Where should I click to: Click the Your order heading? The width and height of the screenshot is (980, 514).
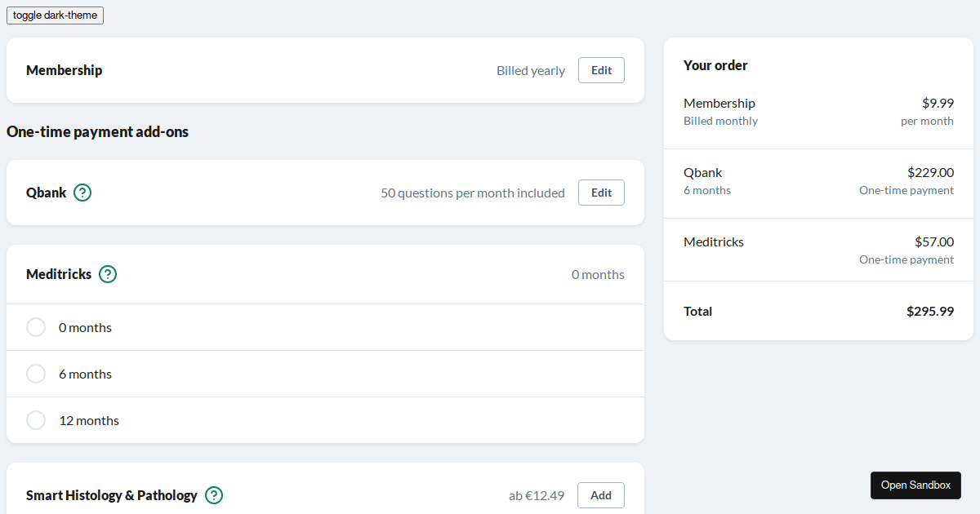(715, 65)
